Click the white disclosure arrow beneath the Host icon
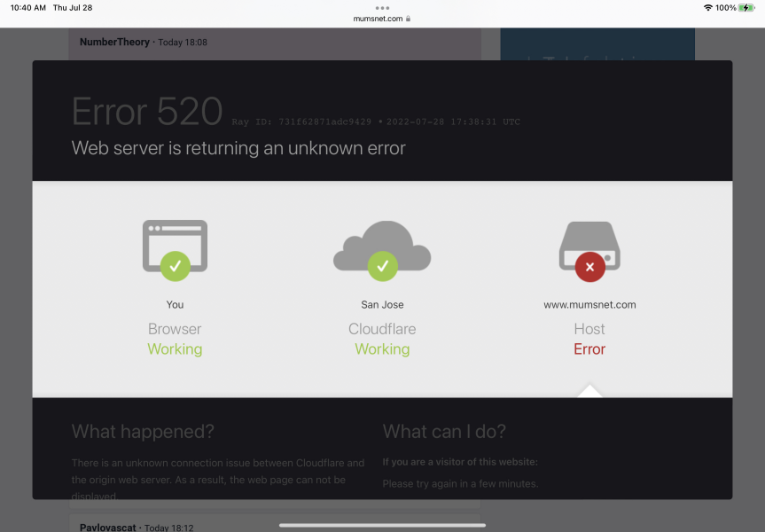This screenshot has width=765, height=532. point(589,390)
